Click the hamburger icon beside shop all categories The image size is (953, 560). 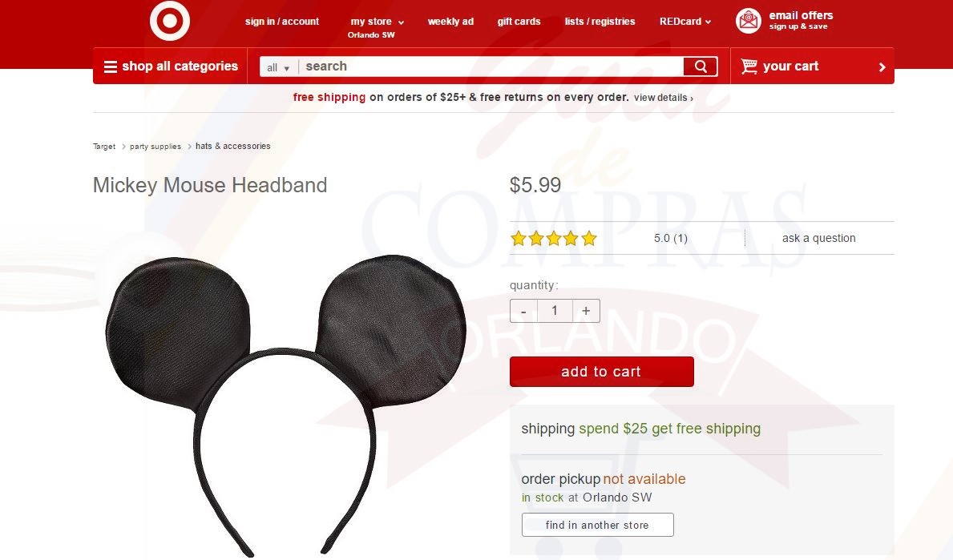[x=110, y=66]
